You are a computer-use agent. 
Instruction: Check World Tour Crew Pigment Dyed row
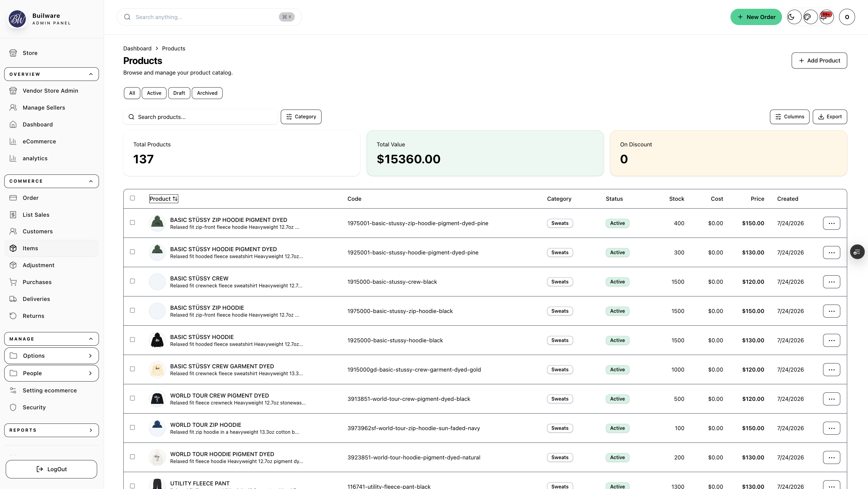pos(132,398)
